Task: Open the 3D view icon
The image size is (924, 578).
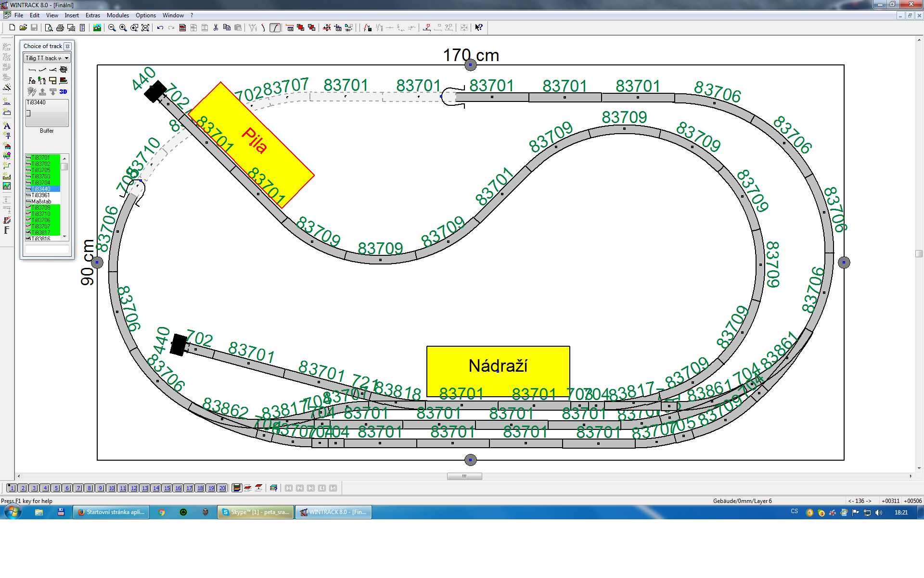Action: click(63, 91)
